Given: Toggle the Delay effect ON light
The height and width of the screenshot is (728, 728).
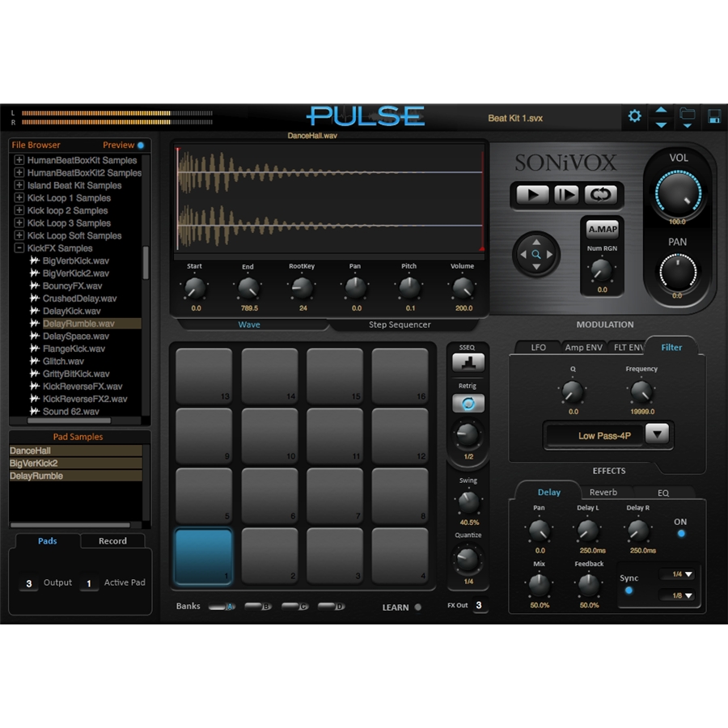Looking at the screenshot, I should pos(681,534).
